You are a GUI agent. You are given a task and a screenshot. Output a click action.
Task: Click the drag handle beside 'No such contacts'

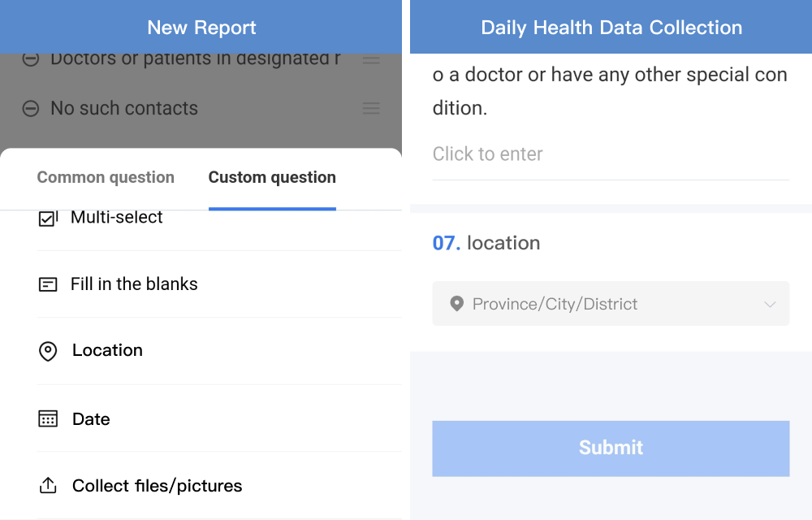(x=371, y=108)
